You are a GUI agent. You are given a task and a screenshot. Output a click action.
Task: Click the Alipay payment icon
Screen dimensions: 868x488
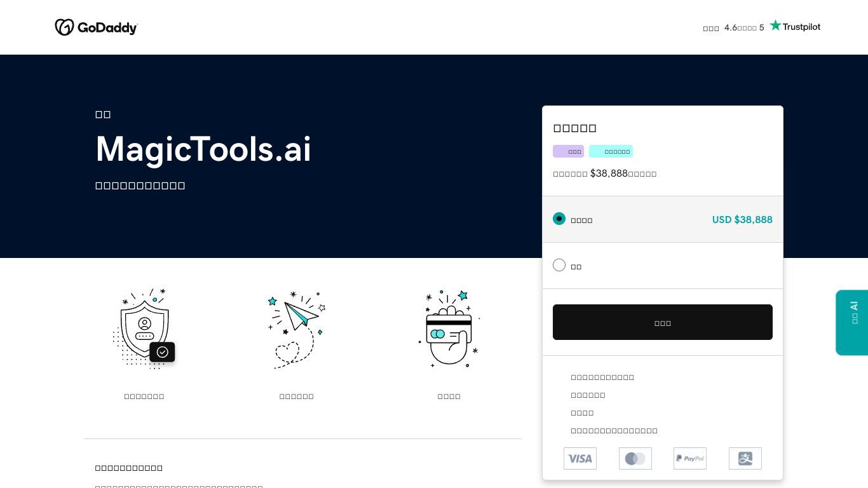[745, 458]
